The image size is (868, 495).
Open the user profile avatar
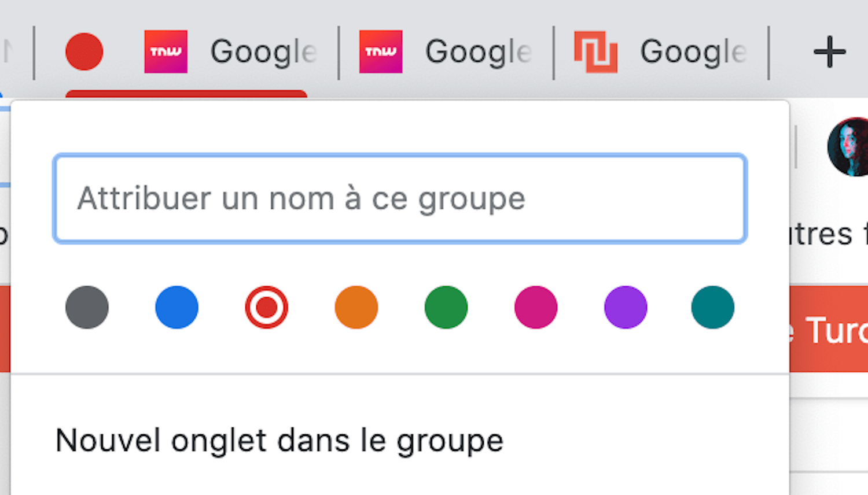(x=848, y=147)
